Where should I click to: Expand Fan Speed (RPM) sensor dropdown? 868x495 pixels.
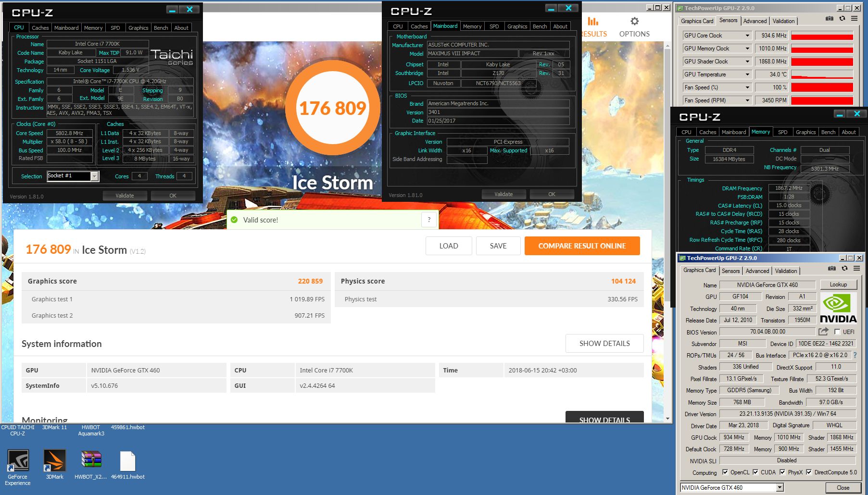pos(747,100)
